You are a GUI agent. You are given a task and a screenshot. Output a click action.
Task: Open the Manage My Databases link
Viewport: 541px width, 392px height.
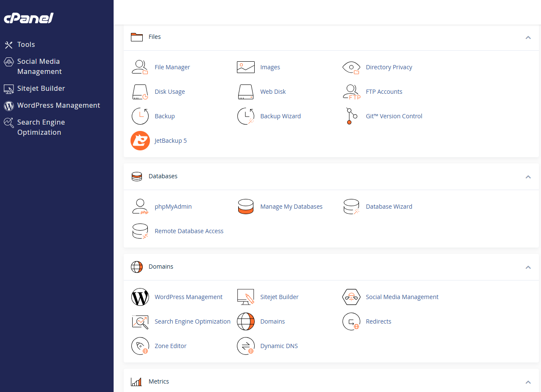pos(291,207)
